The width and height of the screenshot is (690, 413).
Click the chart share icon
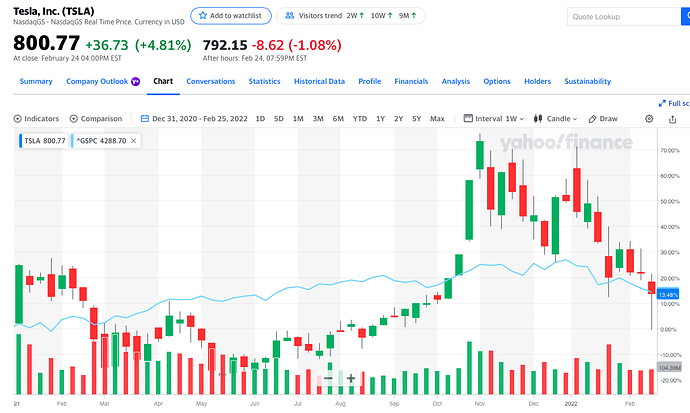click(x=672, y=119)
